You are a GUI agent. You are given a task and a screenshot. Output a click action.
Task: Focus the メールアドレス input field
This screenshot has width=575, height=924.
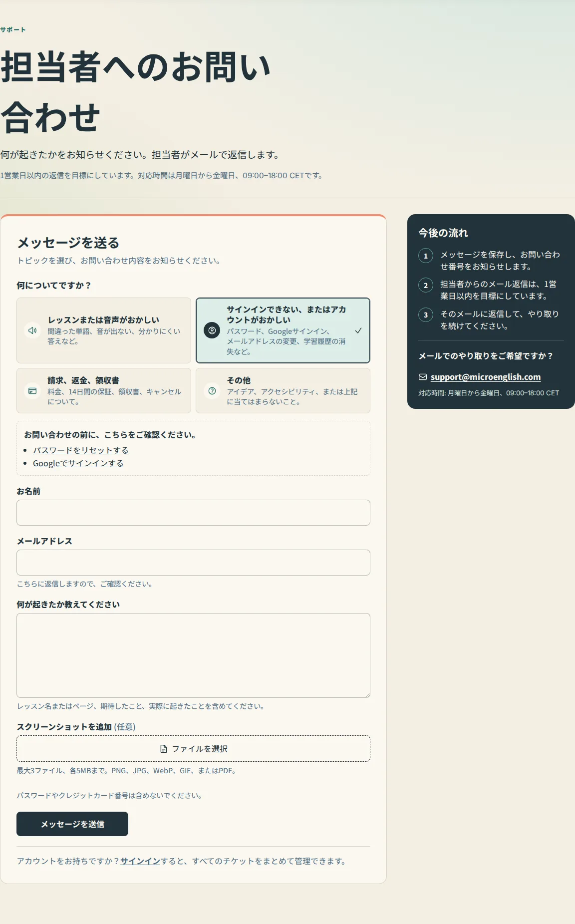click(x=193, y=563)
